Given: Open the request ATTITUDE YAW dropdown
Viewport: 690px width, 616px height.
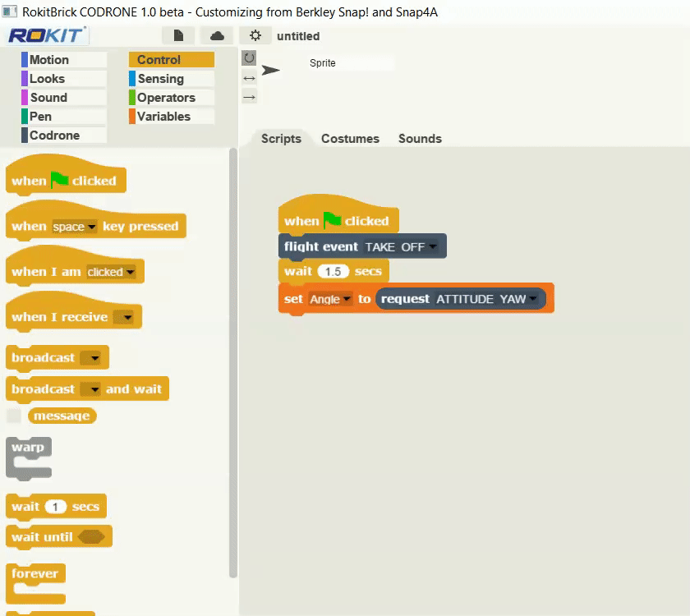Looking at the screenshot, I should click(x=487, y=299).
